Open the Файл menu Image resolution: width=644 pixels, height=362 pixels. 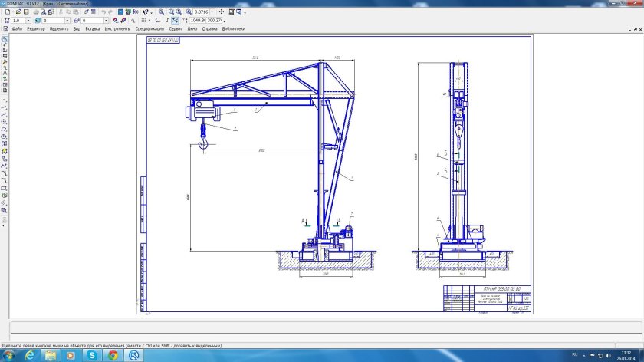(17, 28)
